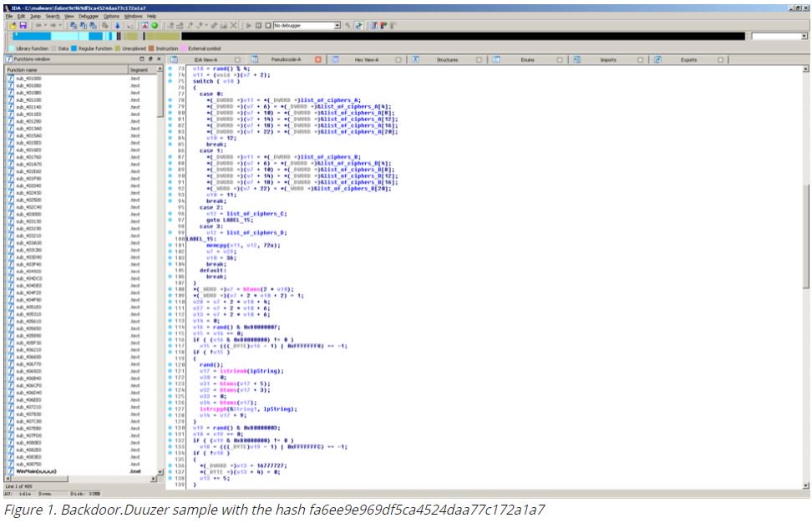Toggle breakpoint dot at pseudocode line 136
This screenshot has width=812, height=523.
tap(170, 465)
